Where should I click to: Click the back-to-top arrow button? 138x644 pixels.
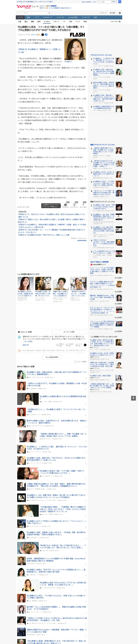tap(133, 398)
